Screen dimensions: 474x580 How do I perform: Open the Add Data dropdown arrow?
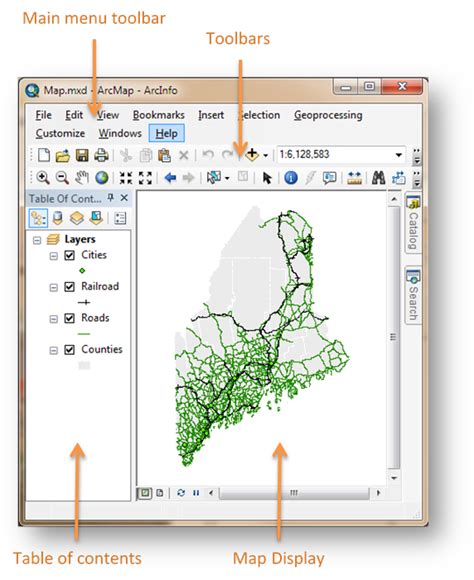[x=265, y=155]
